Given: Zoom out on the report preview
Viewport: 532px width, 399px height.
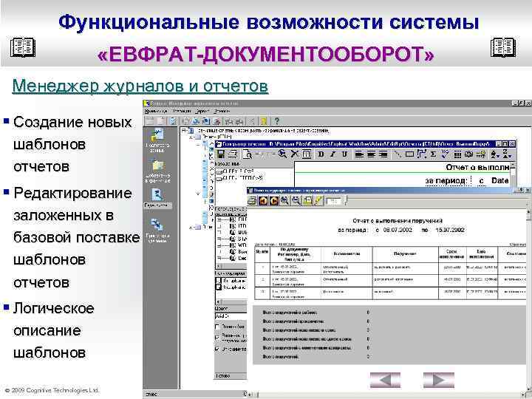Looking at the screenshot, I should click(x=296, y=200).
